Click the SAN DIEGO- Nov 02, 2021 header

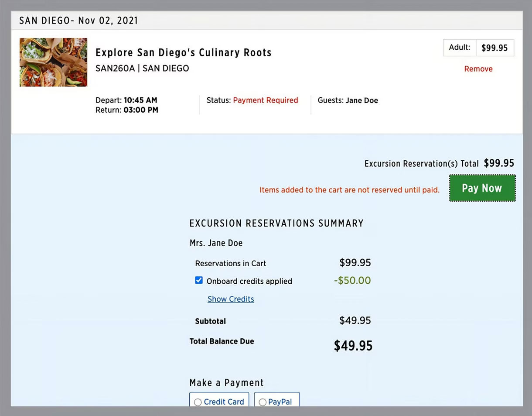coord(78,21)
